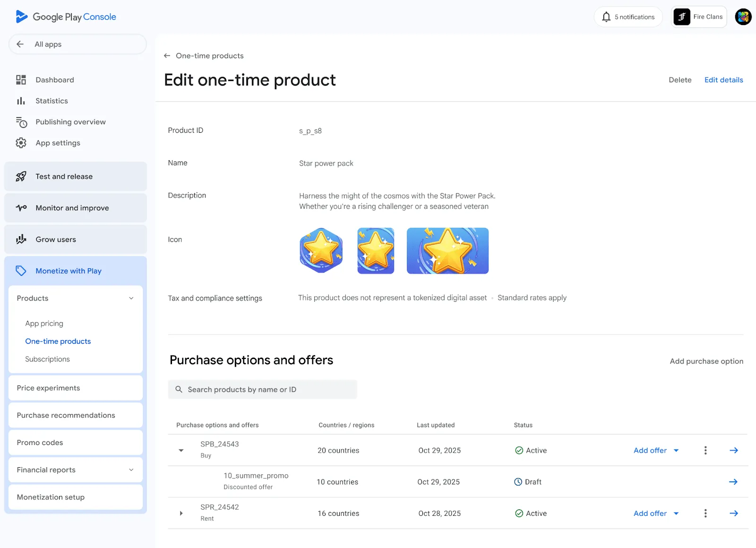Click the notifications bell icon

(606, 17)
